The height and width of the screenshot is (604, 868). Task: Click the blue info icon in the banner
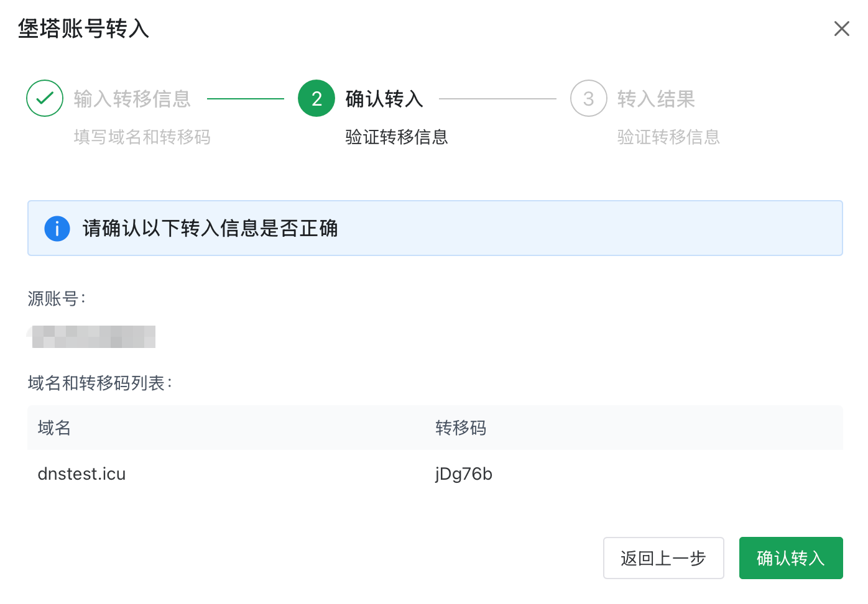click(x=57, y=228)
